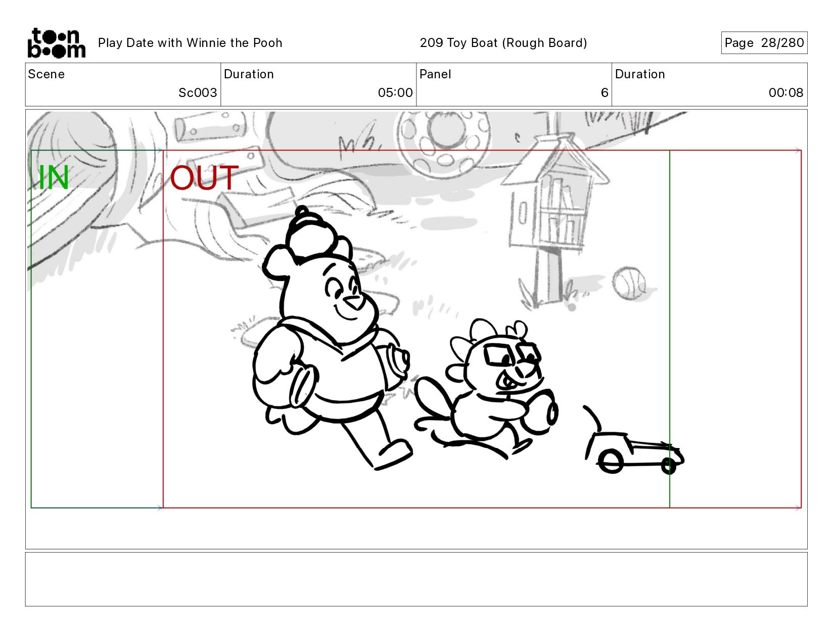Select the panel number '6'
The image size is (834, 644).
(x=605, y=93)
